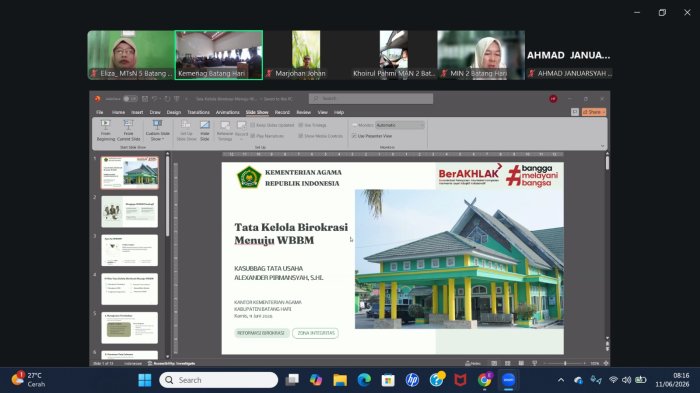Start slideshow From Current Slide

point(129,130)
